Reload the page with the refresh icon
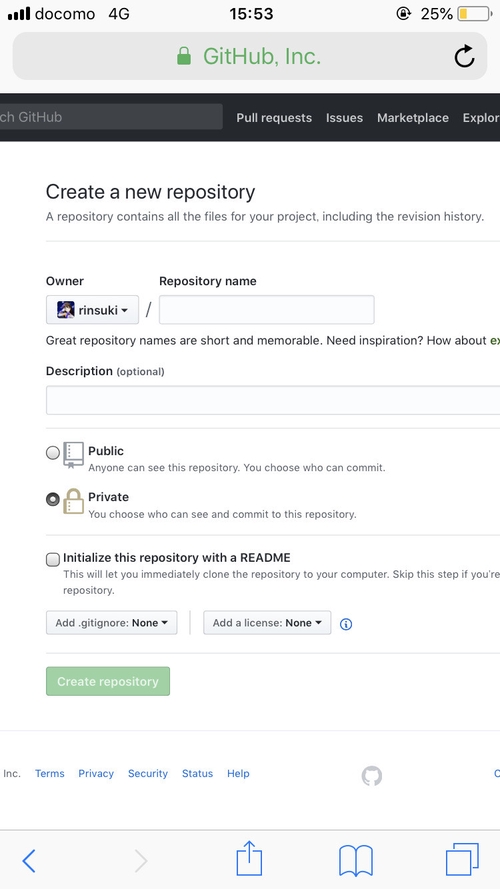The height and width of the screenshot is (889, 500). tap(464, 56)
